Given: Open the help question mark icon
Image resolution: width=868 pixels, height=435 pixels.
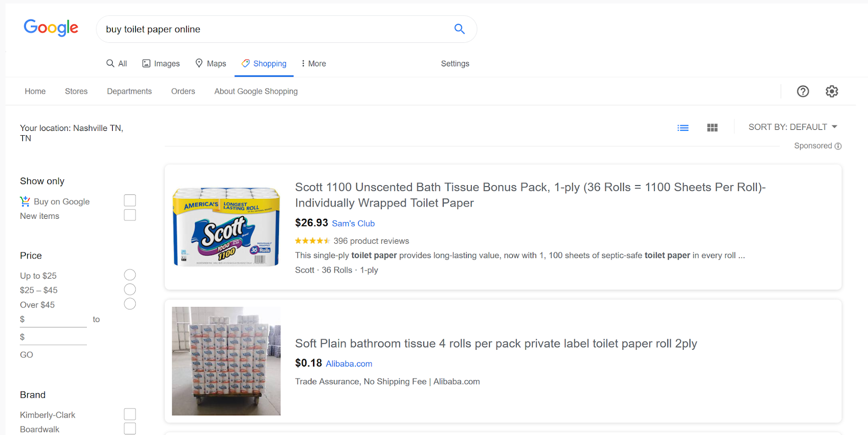Looking at the screenshot, I should pos(803,91).
